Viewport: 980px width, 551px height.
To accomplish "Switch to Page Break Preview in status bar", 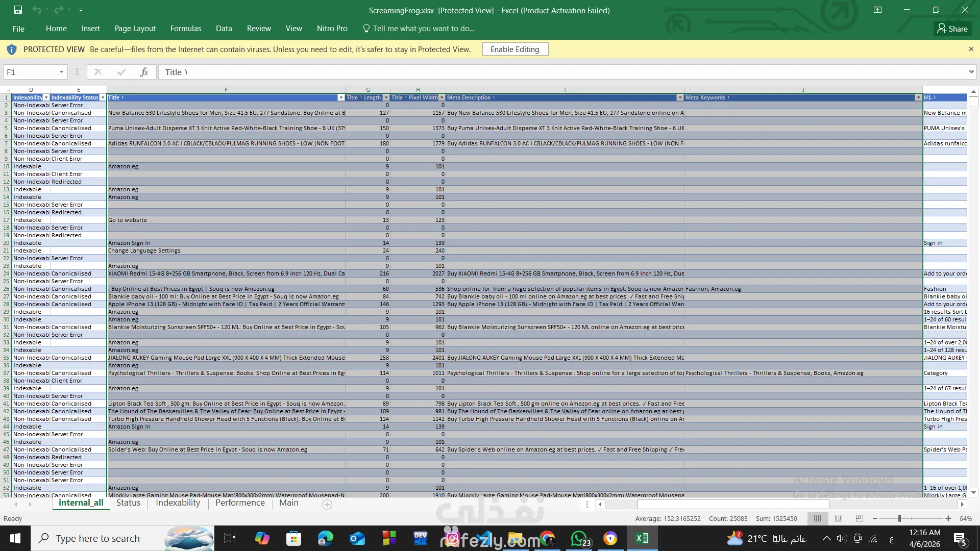I will point(860,518).
